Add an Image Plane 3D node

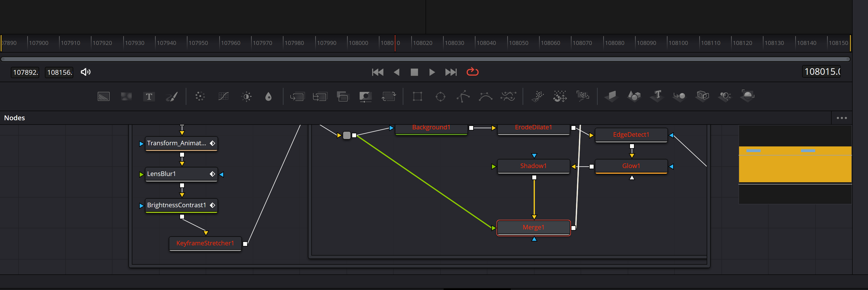611,96
